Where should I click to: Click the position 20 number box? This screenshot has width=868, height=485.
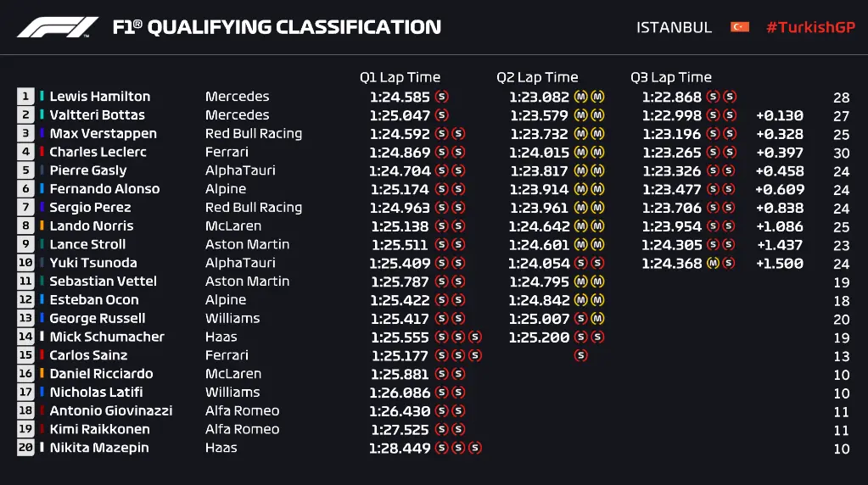25,448
